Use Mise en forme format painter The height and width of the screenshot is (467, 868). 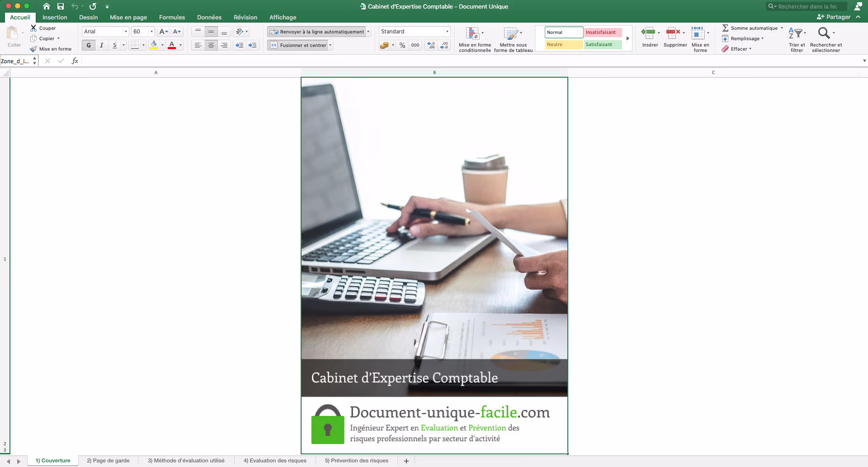click(x=51, y=49)
